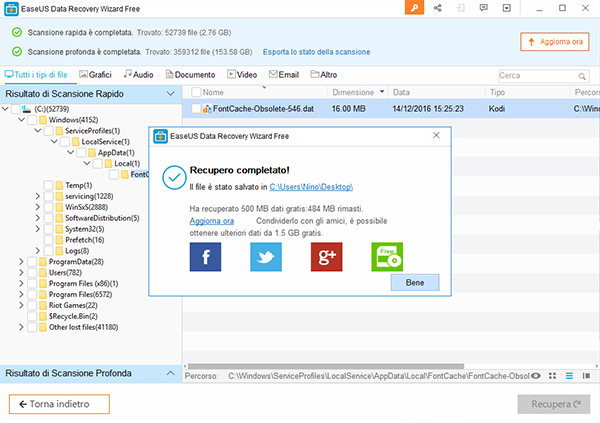Click the C: drive icon in tree
The width and height of the screenshot is (600, 423).
[26, 109]
